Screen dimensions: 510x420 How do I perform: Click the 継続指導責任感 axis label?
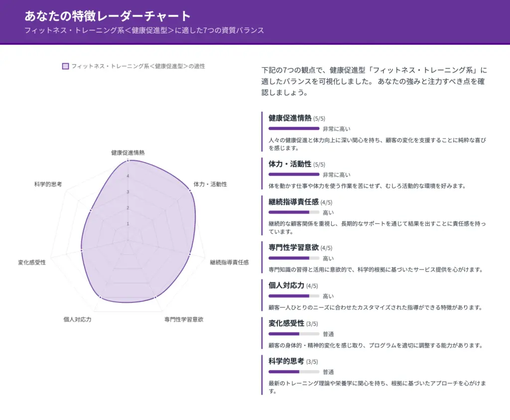coord(230,261)
